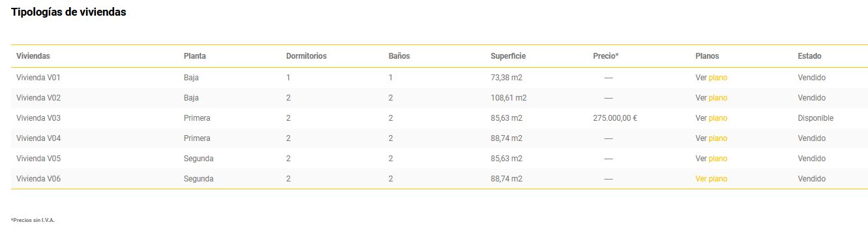The image size is (868, 235).
Task: Click the Viviendas column header
Action: pos(33,56)
